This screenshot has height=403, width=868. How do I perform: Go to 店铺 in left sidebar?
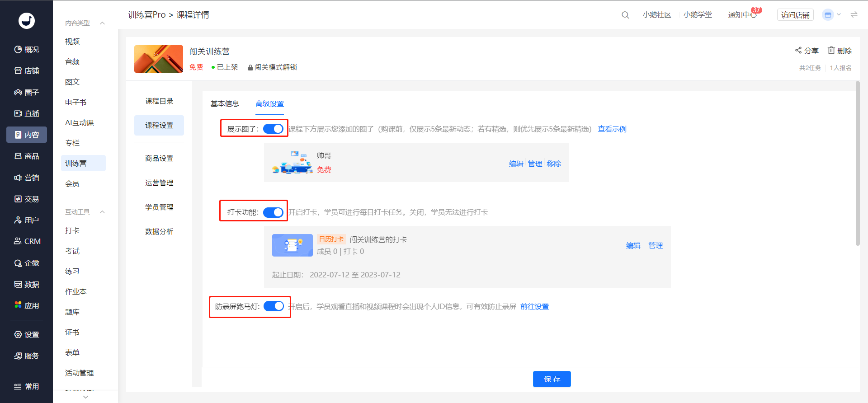[x=27, y=71]
